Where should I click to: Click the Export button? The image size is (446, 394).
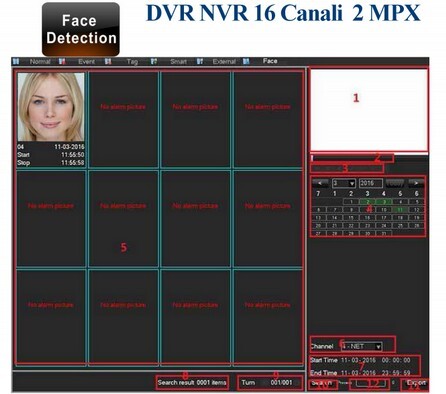click(415, 383)
